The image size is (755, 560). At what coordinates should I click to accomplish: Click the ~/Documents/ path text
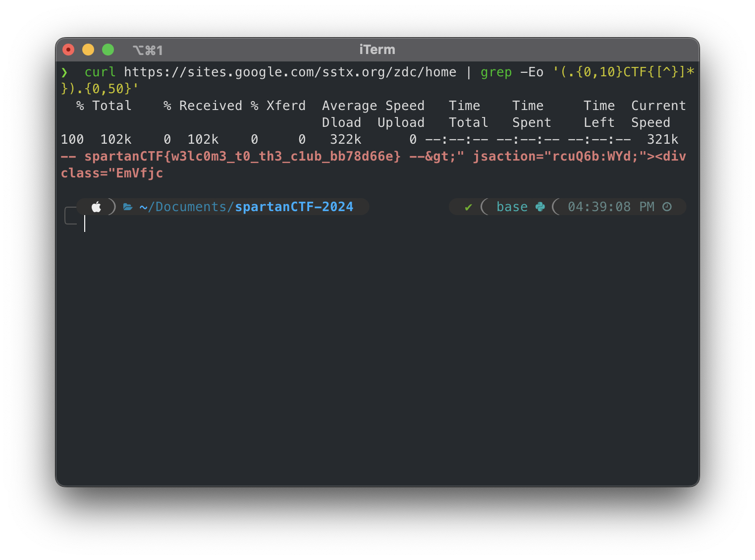tap(187, 207)
